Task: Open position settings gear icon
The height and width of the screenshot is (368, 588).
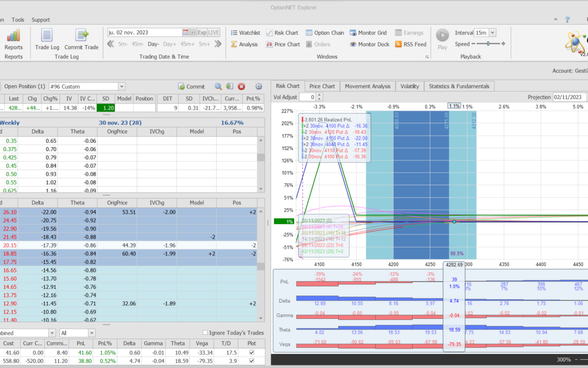Action: [x=259, y=86]
